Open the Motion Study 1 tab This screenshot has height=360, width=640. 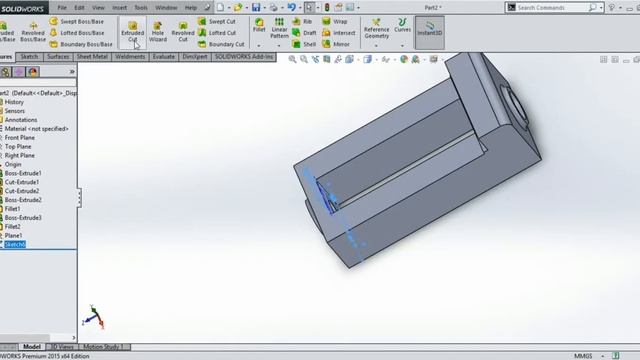pos(103,347)
